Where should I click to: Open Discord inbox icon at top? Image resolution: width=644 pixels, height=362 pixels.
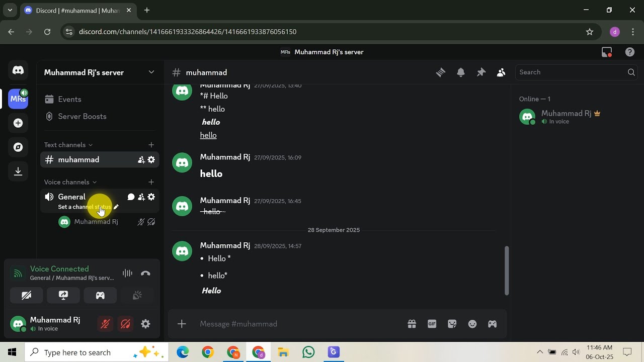tap(607, 52)
